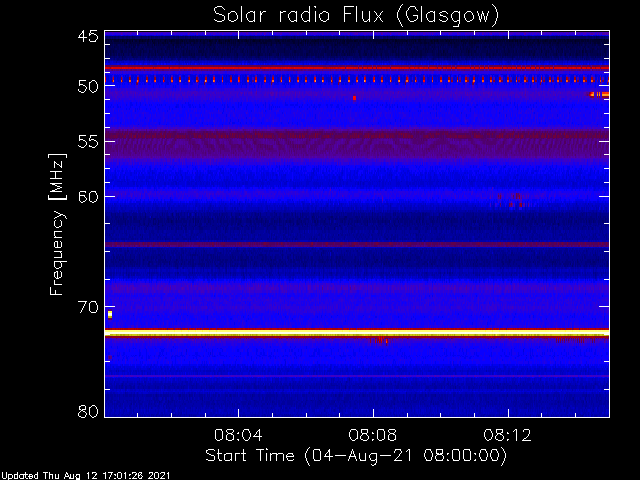Click the 50 MHz frequency axis label
Viewport: 640px width, 480px height.
tap(88, 87)
